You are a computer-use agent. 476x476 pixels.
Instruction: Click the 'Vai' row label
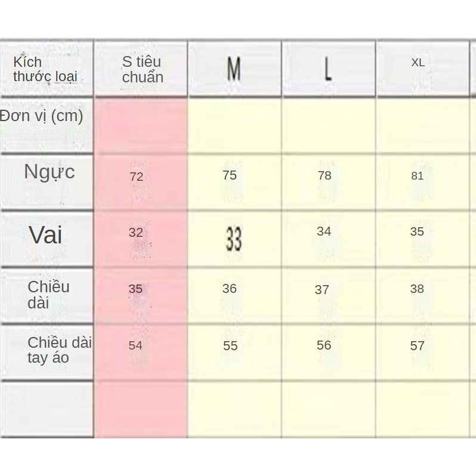(x=45, y=235)
